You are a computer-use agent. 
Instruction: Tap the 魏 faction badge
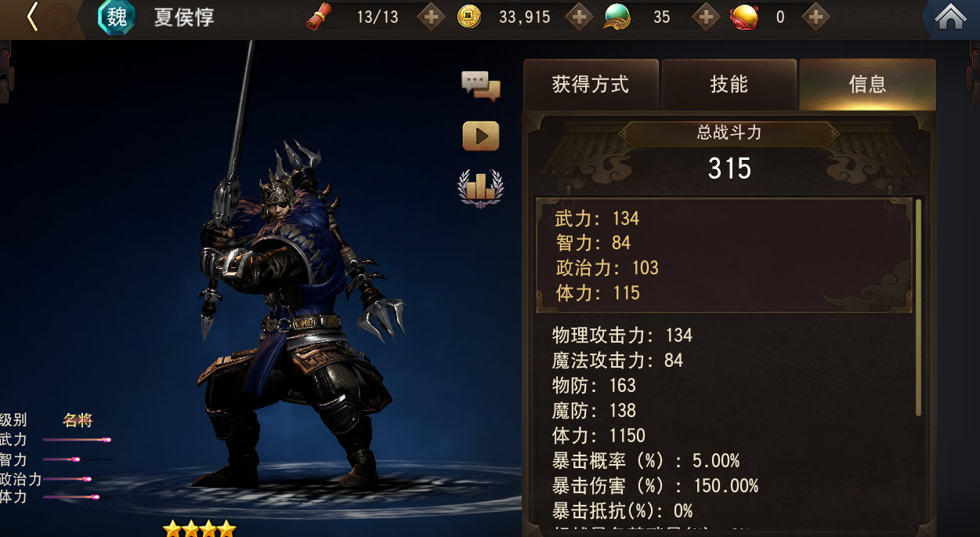[x=117, y=17]
